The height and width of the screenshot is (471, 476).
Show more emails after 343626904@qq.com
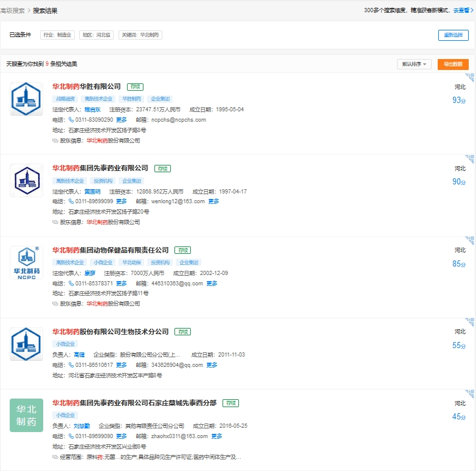(x=212, y=365)
